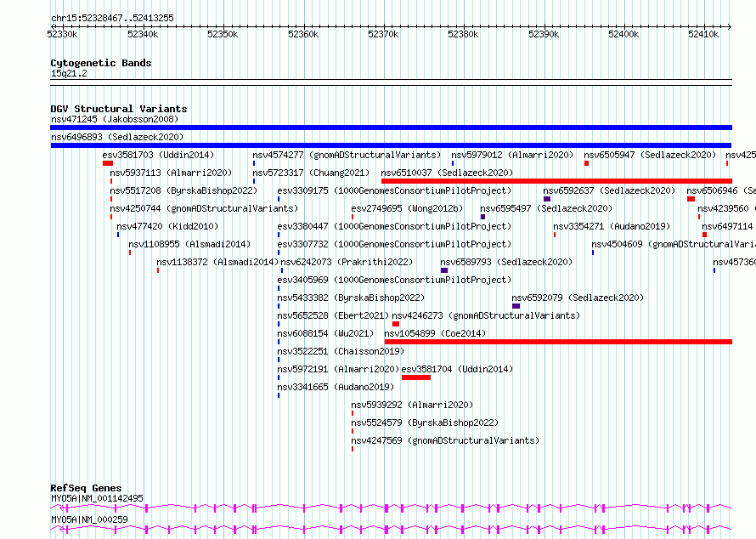
Task: Open nsv5517208 (ByrskaBishop2022) variant
Action: (x=183, y=190)
